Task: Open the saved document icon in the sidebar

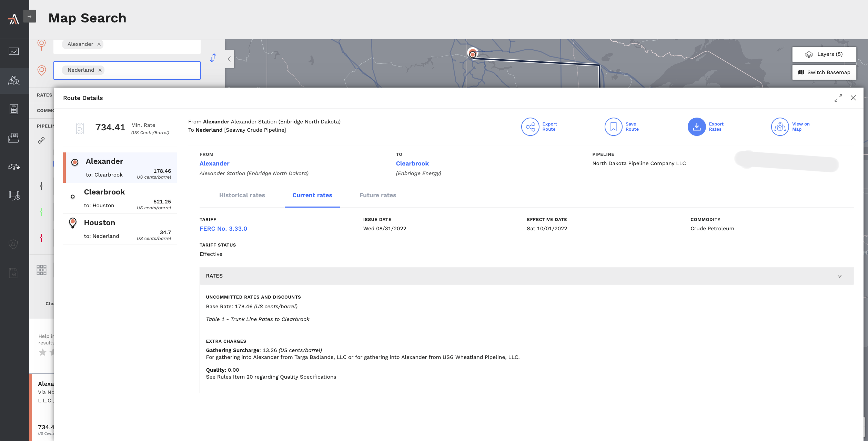Action: click(13, 273)
